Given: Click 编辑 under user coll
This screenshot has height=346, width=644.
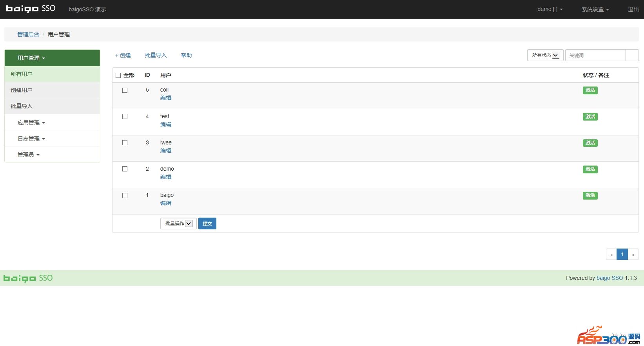Looking at the screenshot, I should tap(166, 98).
